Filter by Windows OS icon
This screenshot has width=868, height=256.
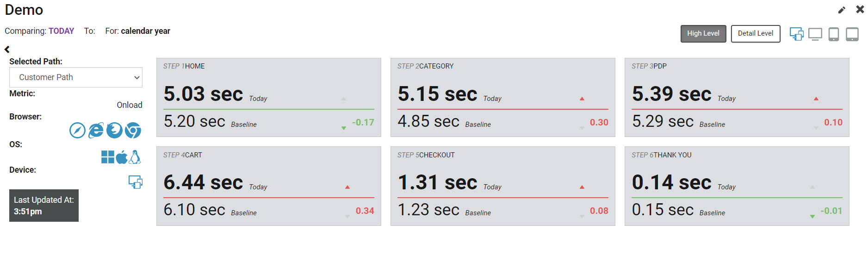pyautogui.click(x=108, y=157)
